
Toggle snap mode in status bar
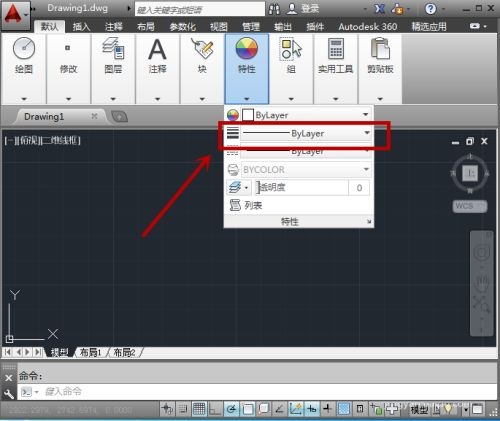coord(183,409)
